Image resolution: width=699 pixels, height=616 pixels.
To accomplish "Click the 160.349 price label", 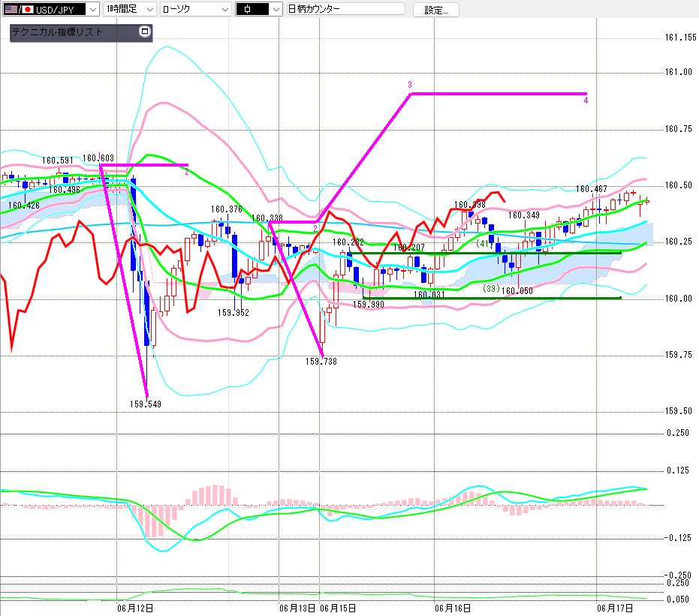I will point(524,215).
